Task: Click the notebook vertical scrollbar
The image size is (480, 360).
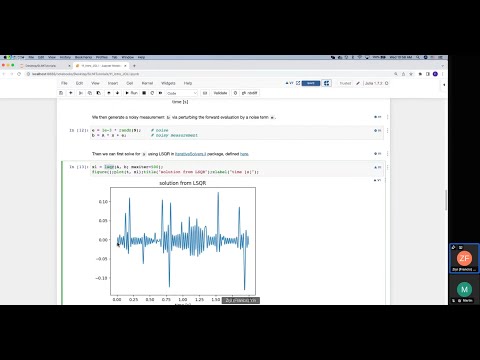Action: coord(446,200)
